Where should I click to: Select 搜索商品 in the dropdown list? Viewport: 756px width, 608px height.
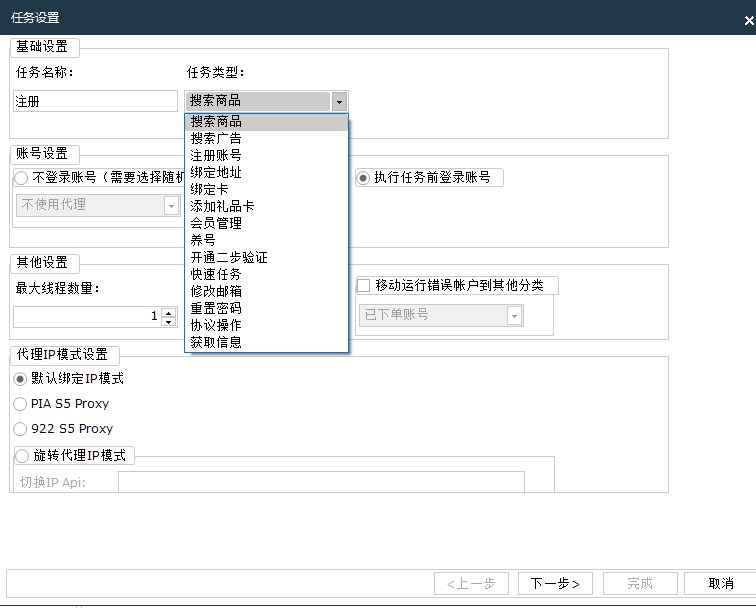(266, 122)
